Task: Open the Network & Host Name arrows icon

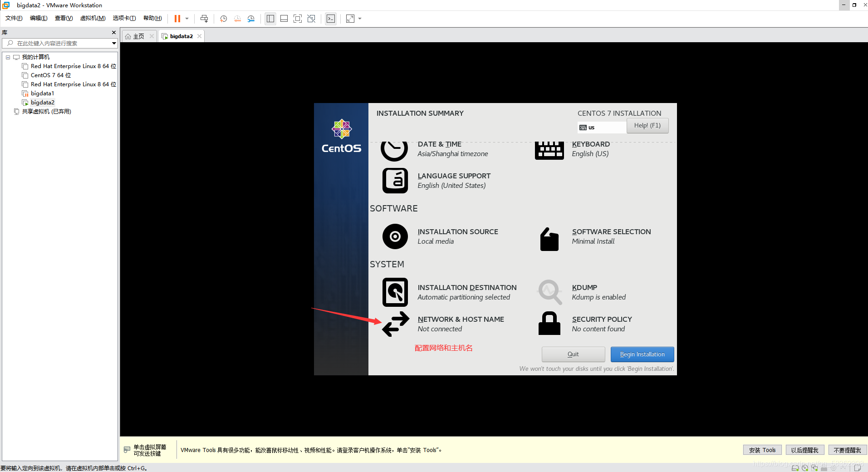Action: [x=396, y=324]
